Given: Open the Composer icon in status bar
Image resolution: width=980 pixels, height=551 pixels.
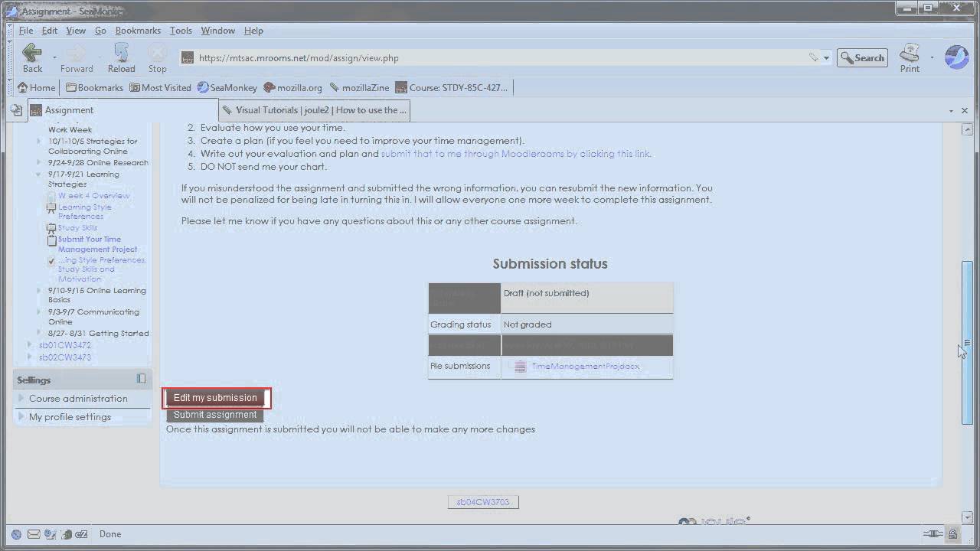Looking at the screenshot, I should [50, 534].
